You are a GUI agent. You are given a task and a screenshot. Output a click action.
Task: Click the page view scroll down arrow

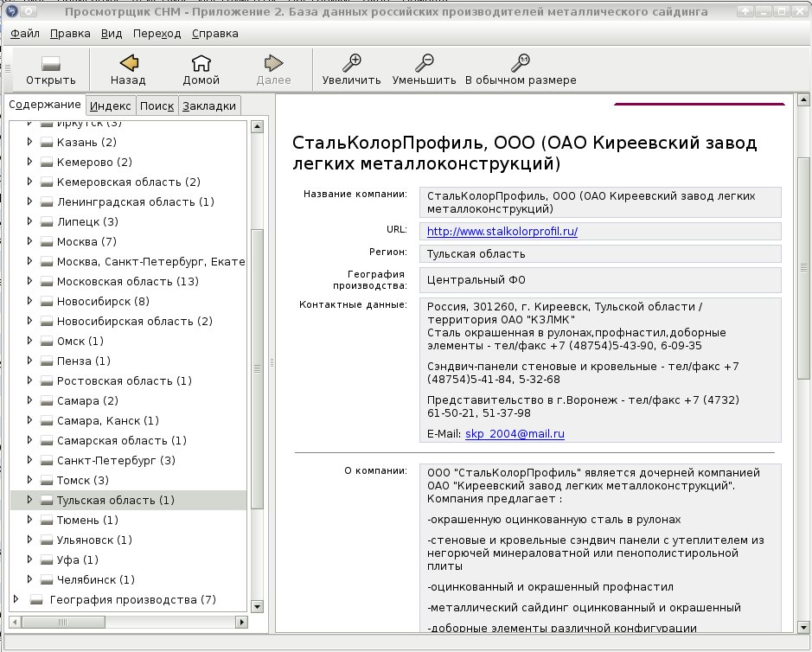tap(803, 627)
